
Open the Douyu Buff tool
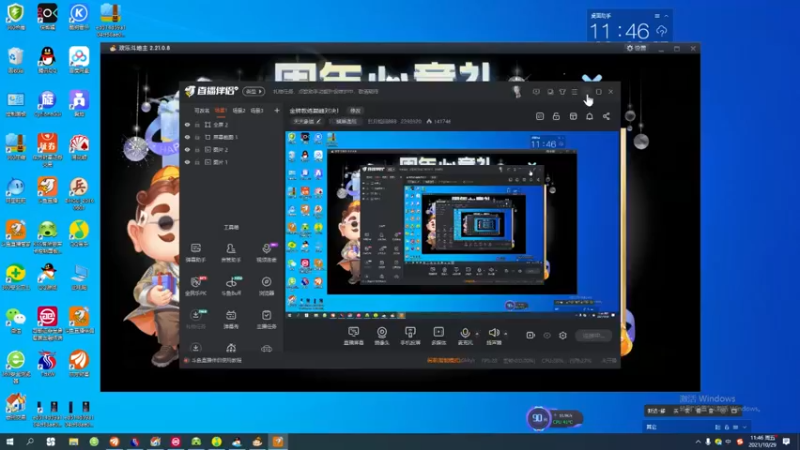pyautogui.click(x=231, y=286)
